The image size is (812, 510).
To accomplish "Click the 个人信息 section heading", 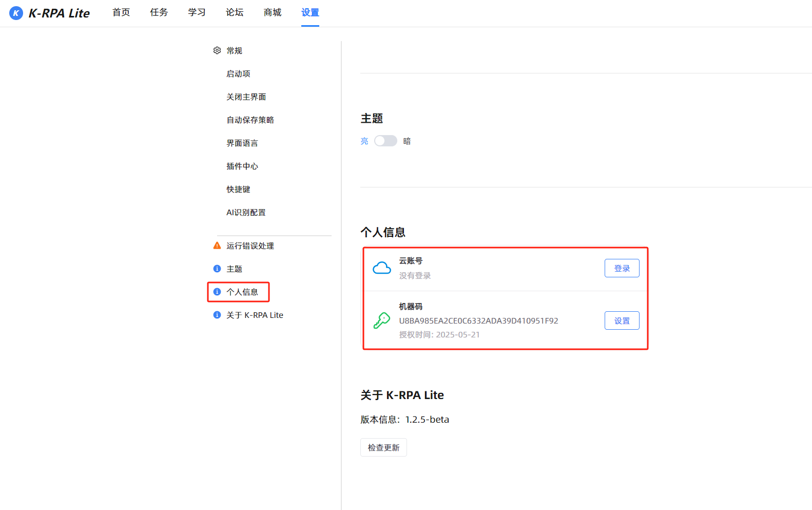I will pyautogui.click(x=383, y=232).
